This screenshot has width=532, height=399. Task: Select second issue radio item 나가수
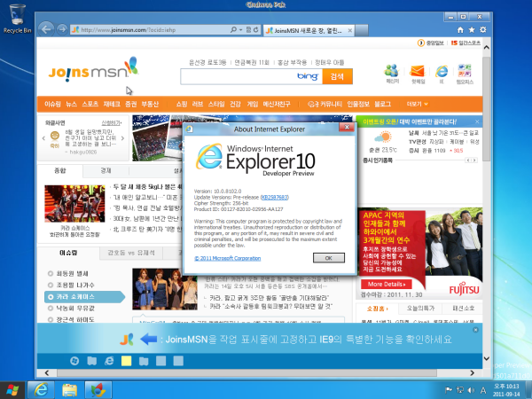pos(51,285)
